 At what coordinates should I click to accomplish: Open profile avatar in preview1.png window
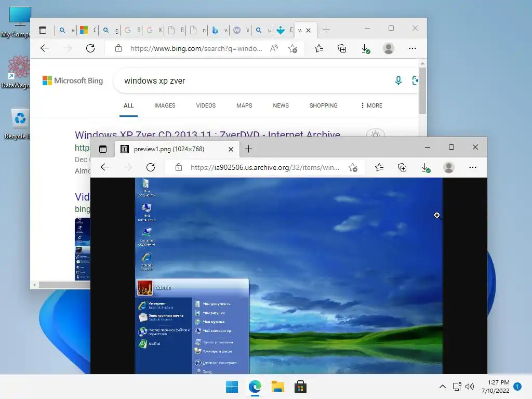coord(448,167)
